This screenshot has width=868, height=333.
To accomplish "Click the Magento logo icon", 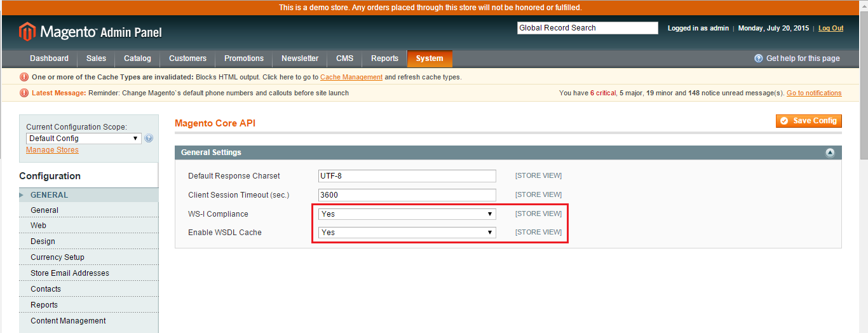I will [x=27, y=32].
